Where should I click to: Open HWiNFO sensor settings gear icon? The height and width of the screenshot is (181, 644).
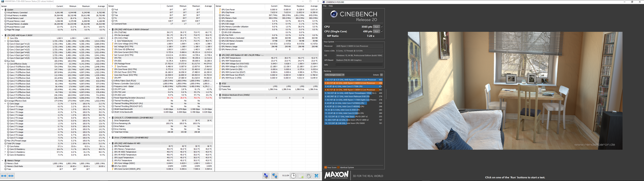coord(309,176)
